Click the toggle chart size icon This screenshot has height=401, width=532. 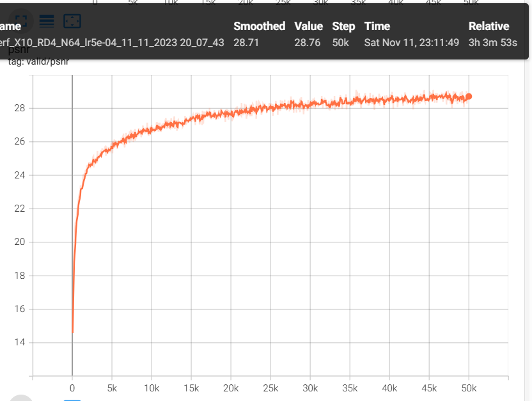point(21,21)
